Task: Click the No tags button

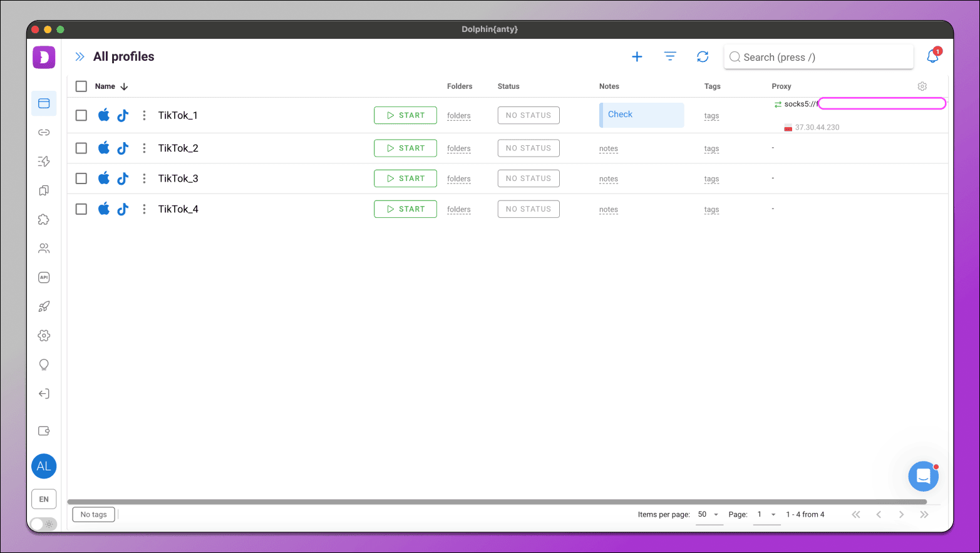Action: 94,515
